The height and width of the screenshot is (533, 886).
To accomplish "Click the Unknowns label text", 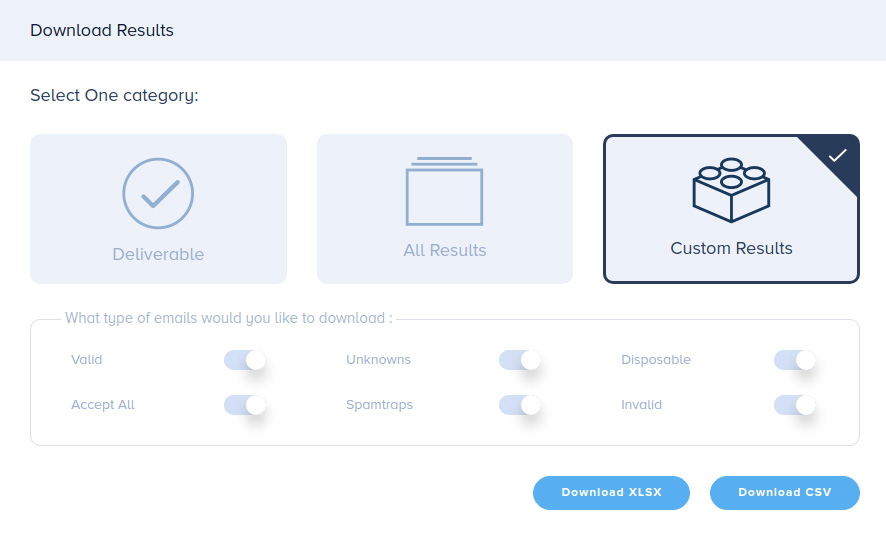I will [379, 359].
